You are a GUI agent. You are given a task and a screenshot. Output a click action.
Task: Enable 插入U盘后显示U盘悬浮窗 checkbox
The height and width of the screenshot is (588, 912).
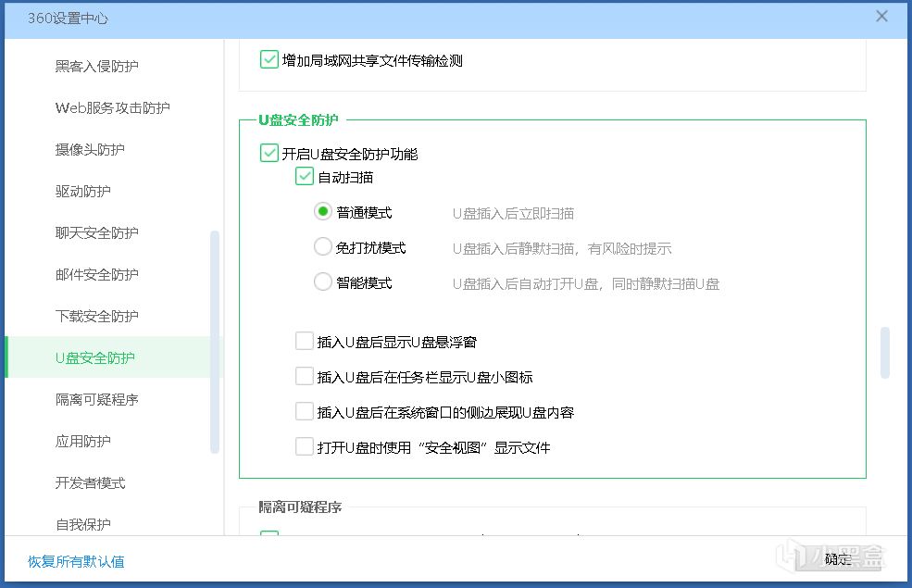[x=305, y=341]
